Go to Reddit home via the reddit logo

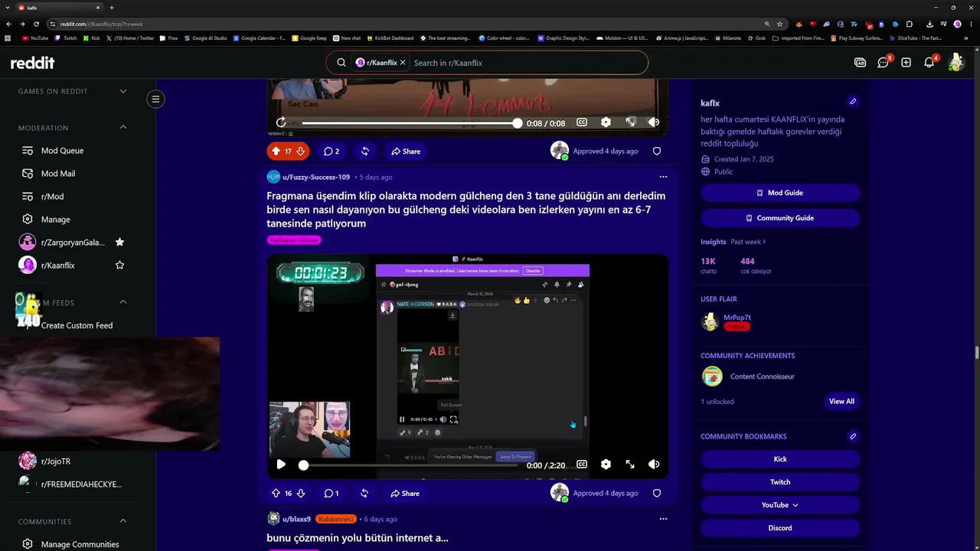pyautogui.click(x=32, y=63)
